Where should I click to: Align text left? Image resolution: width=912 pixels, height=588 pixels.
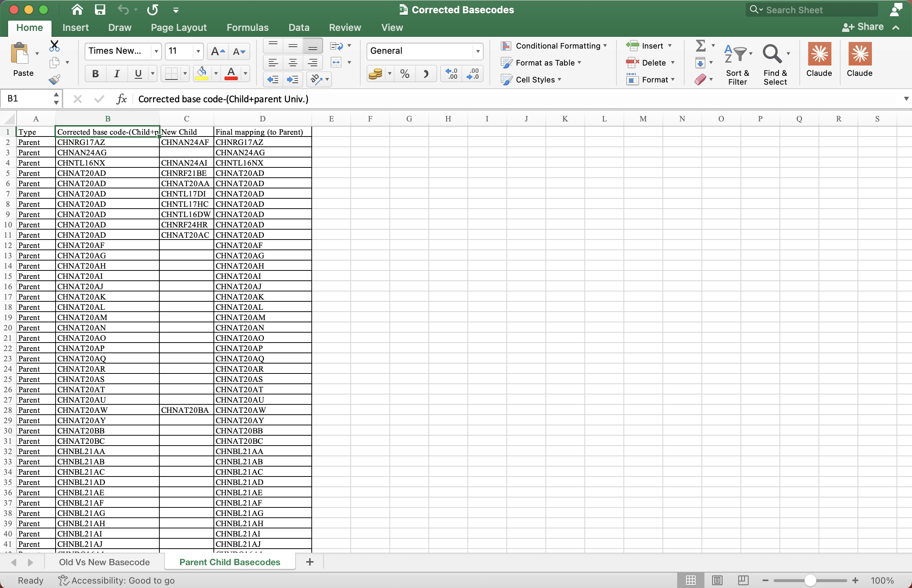point(273,63)
